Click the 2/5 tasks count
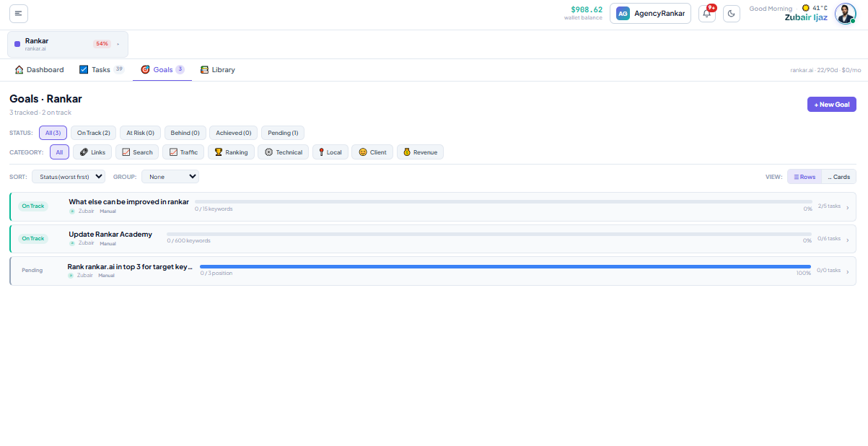 click(829, 206)
